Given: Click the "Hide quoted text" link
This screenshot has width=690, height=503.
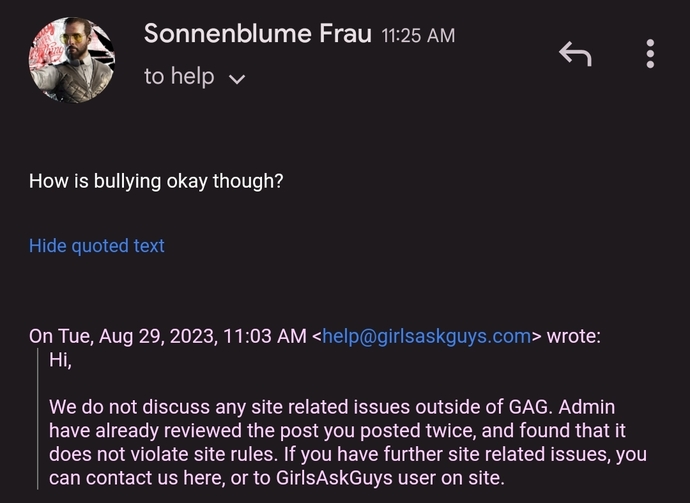Looking at the screenshot, I should click(x=97, y=246).
